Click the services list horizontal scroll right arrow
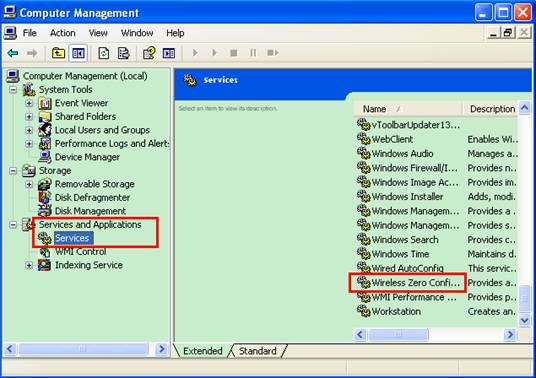 coord(510,334)
